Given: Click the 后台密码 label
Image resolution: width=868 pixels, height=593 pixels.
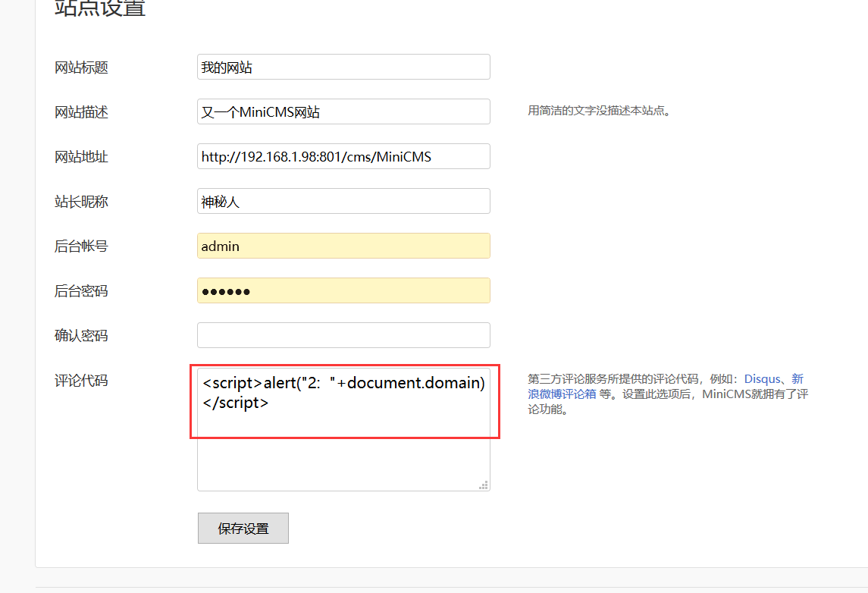Looking at the screenshot, I should click(x=81, y=291).
